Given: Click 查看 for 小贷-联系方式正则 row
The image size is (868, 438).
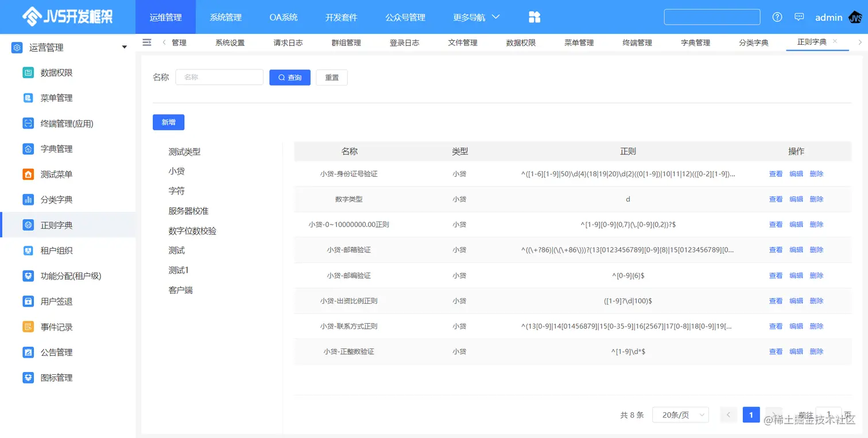Looking at the screenshot, I should point(776,326).
